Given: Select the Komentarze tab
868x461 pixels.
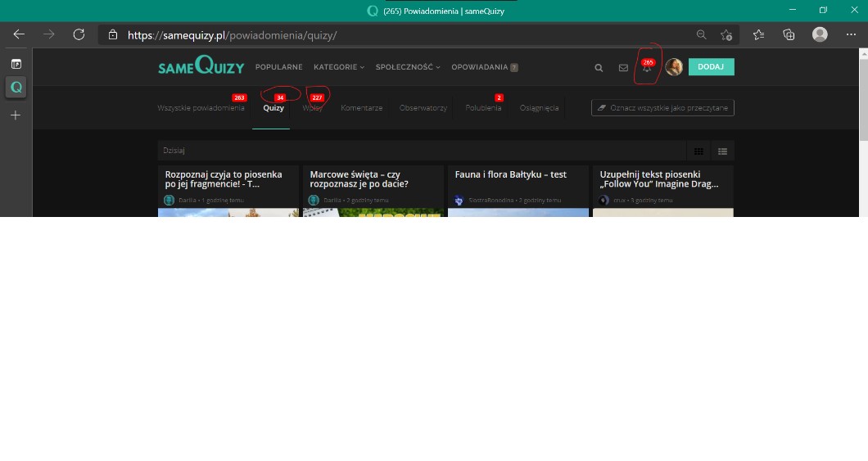Looking at the screenshot, I should [x=361, y=108].
